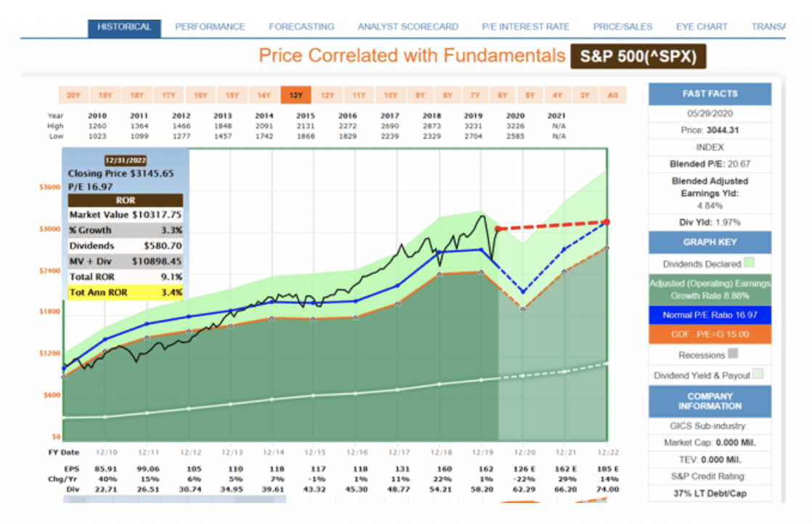Screen dimensions: 812x524
Task: Click the Market Value $10317.75 row
Action: [x=126, y=215]
